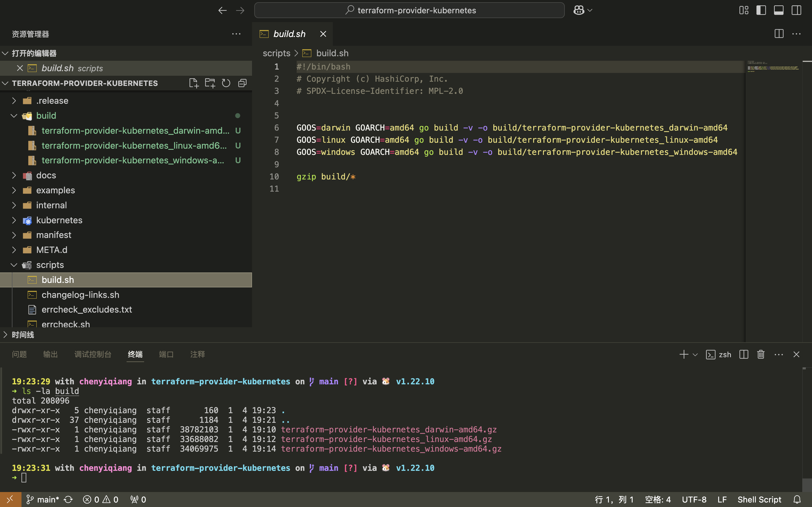Open the Copilot chat icon

tap(579, 10)
